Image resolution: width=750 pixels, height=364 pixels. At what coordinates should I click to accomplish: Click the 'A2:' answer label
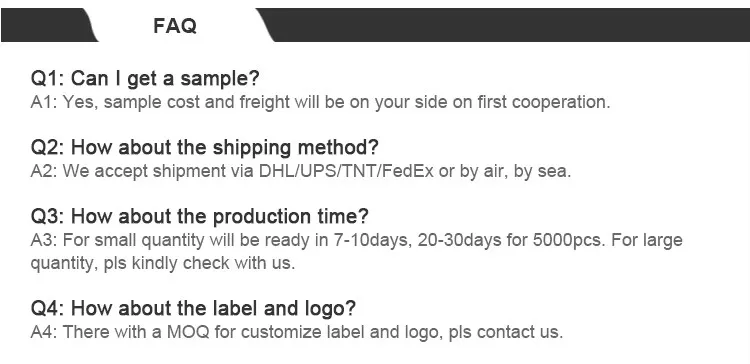coord(44,171)
